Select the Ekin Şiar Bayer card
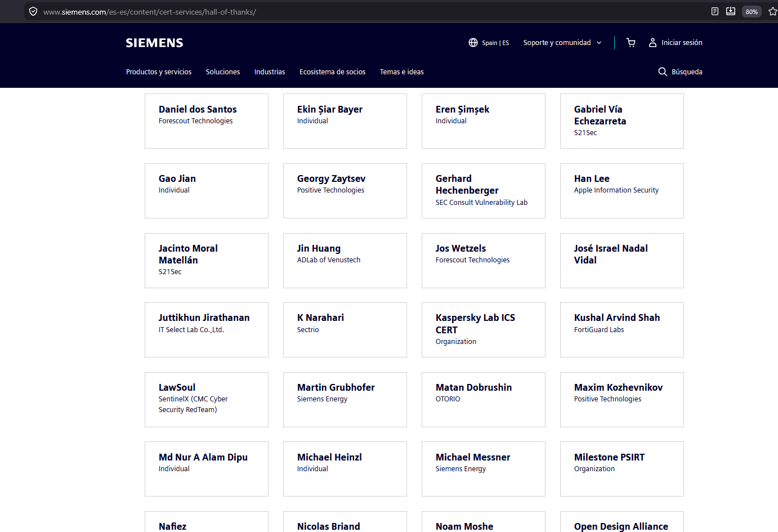This screenshot has height=532, width=778. point(345,121)
